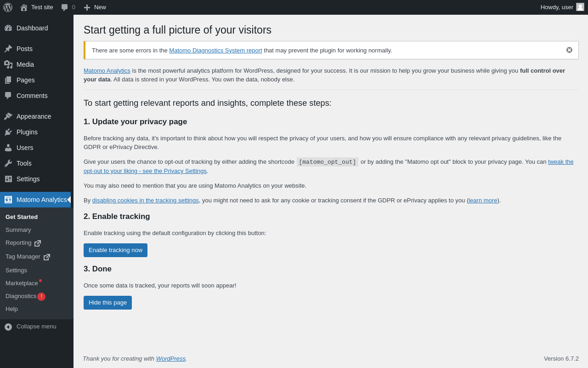Image resolution: width=588 pixels, height=368 pixels.
Task: Open the Test site home icon
Action: [24, 7]
